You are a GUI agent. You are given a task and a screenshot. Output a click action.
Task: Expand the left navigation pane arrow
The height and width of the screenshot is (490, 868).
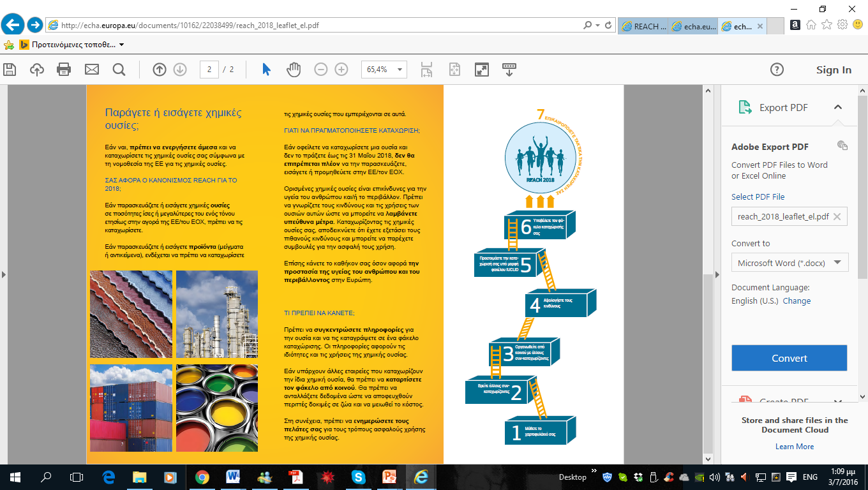tap(3, 275)
